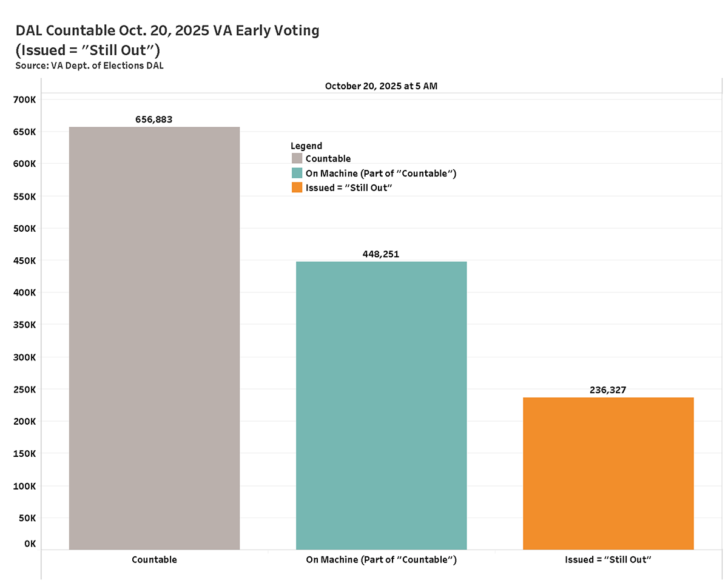Click the October 20, 2025 at 5 AM header

click(381, 86)
